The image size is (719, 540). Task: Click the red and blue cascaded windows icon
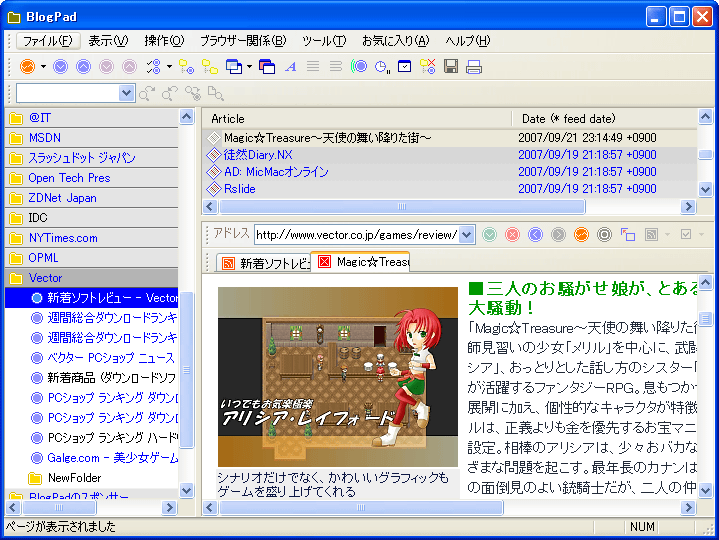click(x=267, y=67)
